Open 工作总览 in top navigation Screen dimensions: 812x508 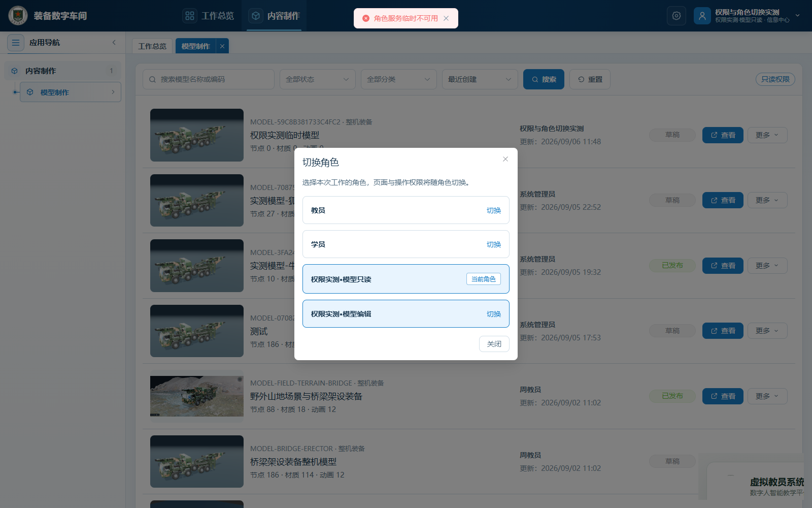tap(209, 16)
